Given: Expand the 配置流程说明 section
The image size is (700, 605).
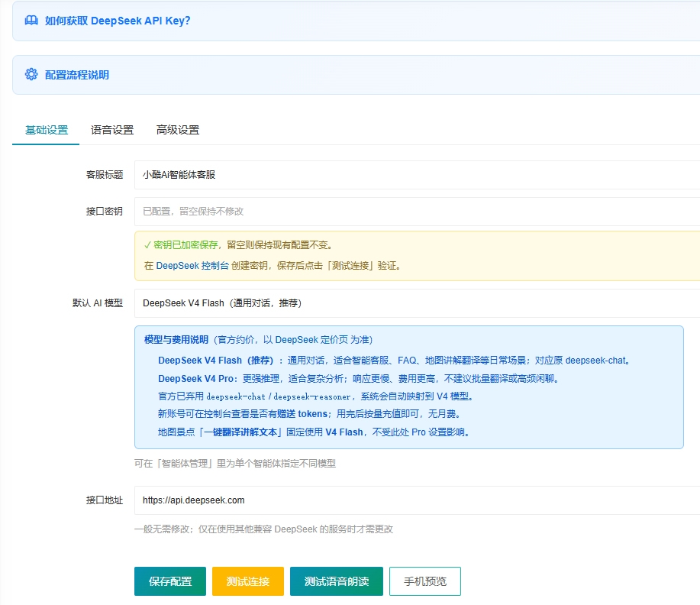Looking at the screenshot, I should 356,75.
